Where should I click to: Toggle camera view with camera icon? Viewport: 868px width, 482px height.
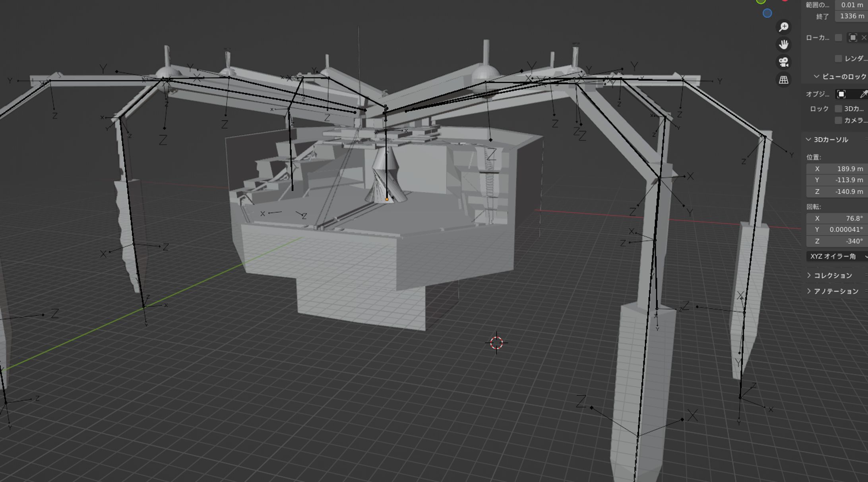(783, 62)
